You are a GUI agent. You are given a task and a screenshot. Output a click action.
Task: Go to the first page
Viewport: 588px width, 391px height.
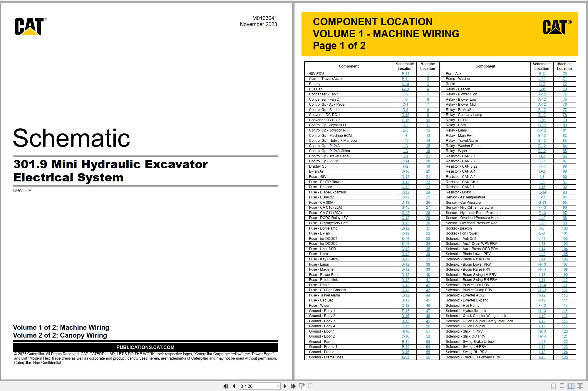225,386
